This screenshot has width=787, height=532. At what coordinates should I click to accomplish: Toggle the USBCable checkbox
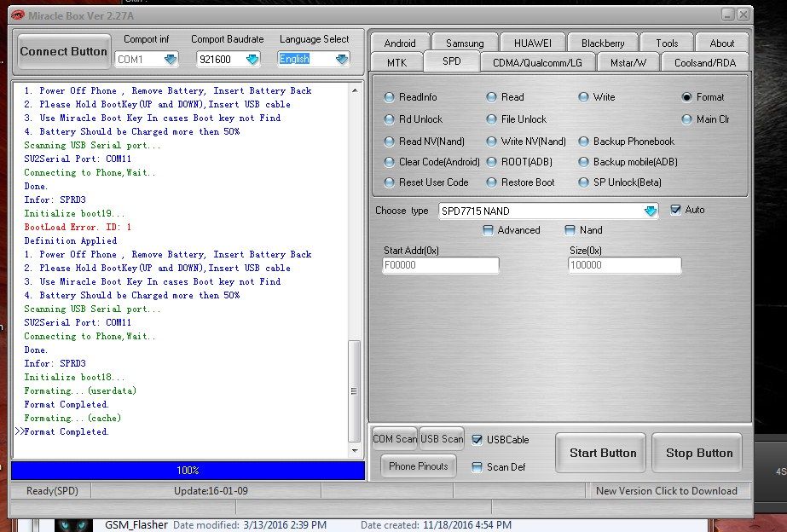pyautogui.click(x=477, y=440)
